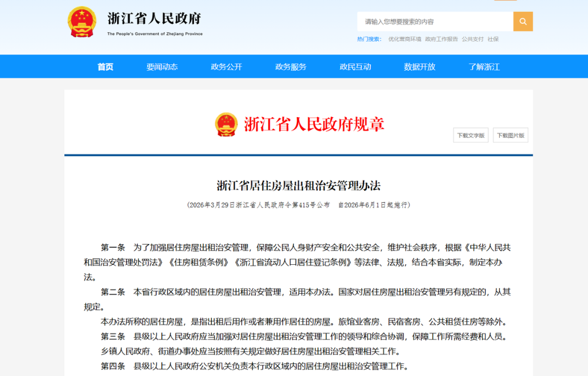
Task: Click the promulgation note mentioning 第415号公布
Action: [x=298, y=205]
